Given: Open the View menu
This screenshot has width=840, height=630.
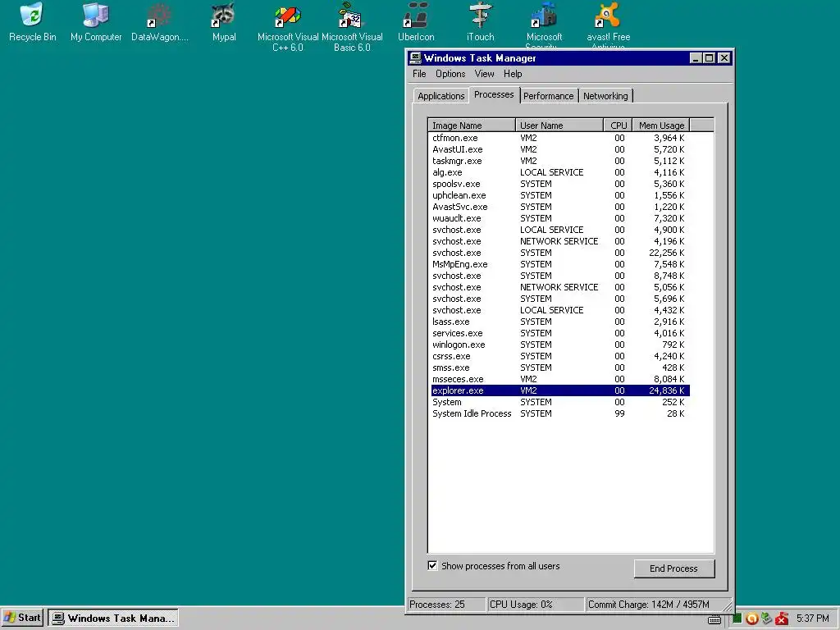Looking at the screenshot, I should [484, 74].
